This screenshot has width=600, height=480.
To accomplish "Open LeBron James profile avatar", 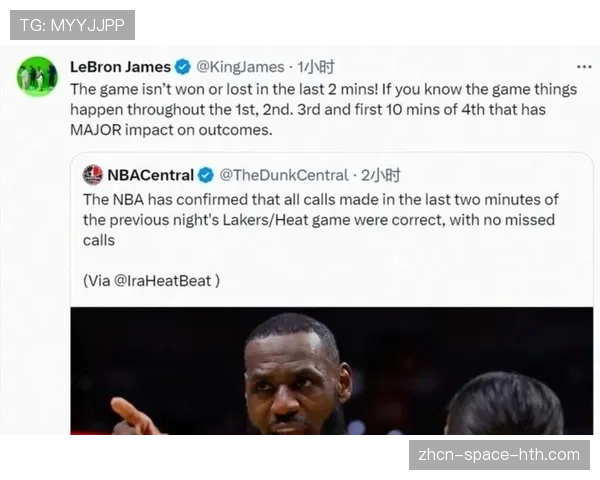I will (x=37, y=76).
